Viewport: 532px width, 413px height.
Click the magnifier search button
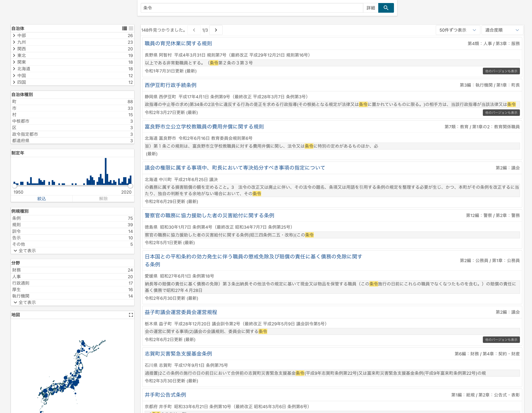point(386,8)
